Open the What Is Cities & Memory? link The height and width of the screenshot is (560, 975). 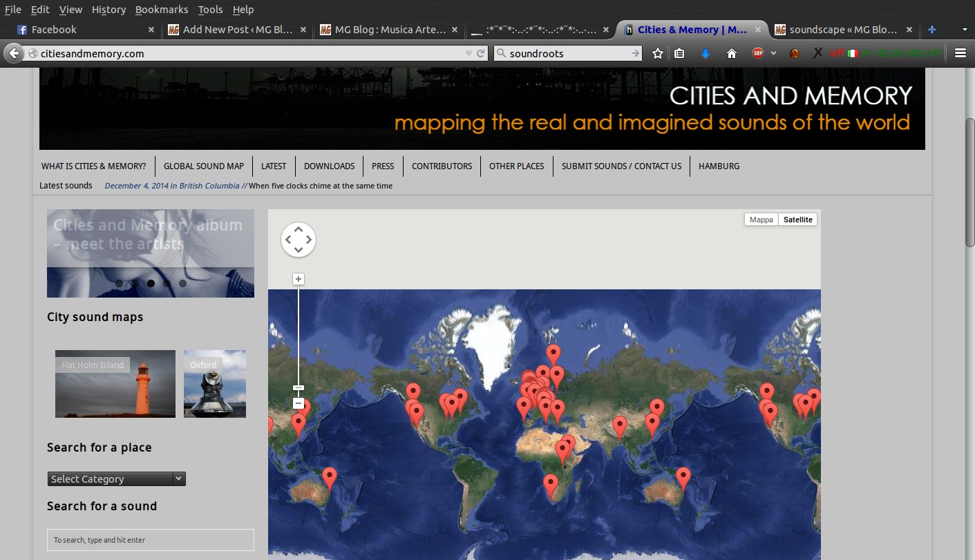click(x=94, y=166)
